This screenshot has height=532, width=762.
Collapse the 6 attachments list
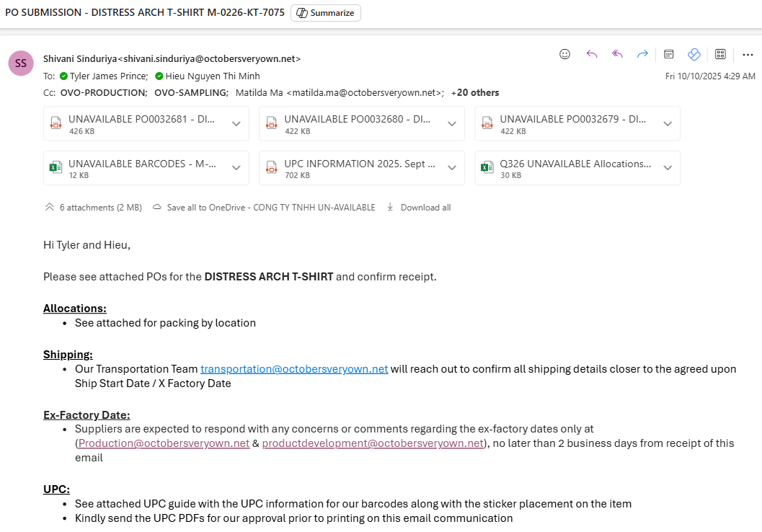(50, 208)
